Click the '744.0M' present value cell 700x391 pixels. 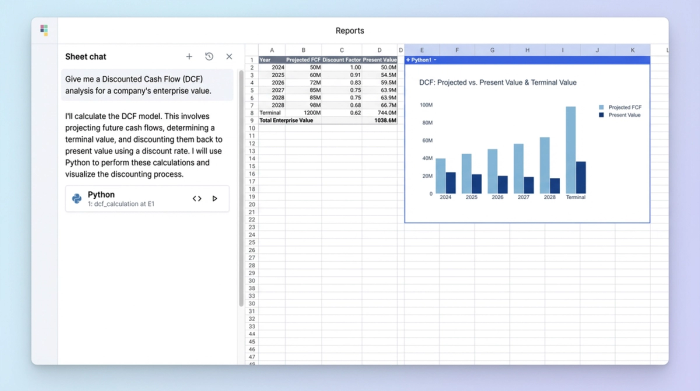[379, 113]
